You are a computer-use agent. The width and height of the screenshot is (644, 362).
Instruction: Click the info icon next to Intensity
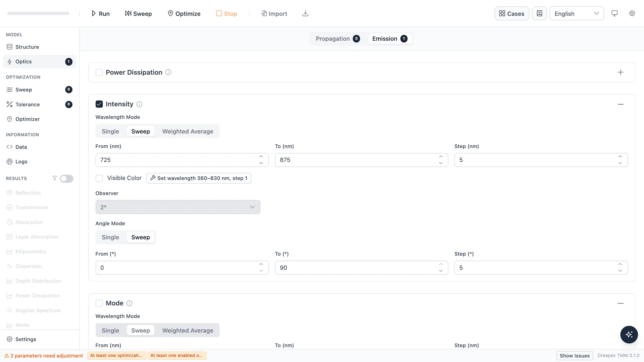(139, 104)
